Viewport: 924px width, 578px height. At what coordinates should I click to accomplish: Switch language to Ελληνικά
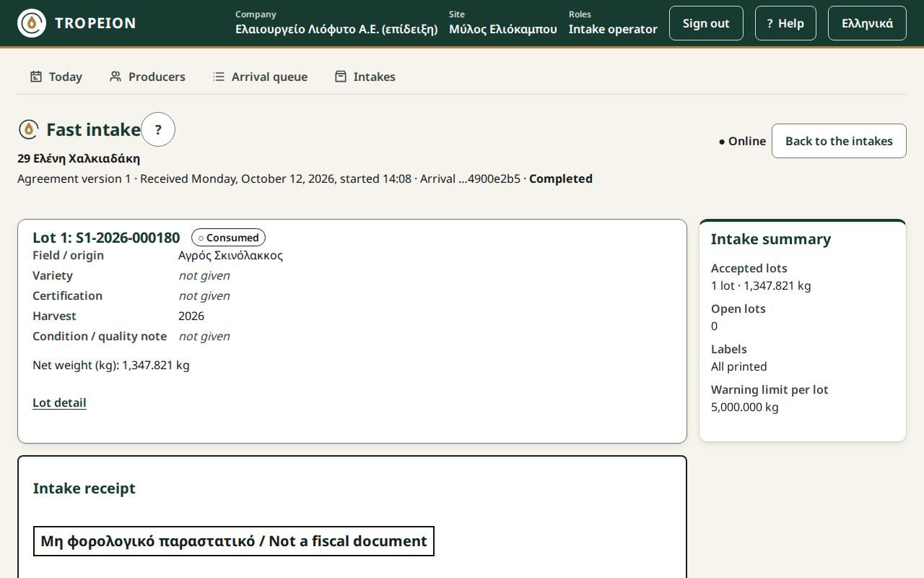(x=867, y=23)
